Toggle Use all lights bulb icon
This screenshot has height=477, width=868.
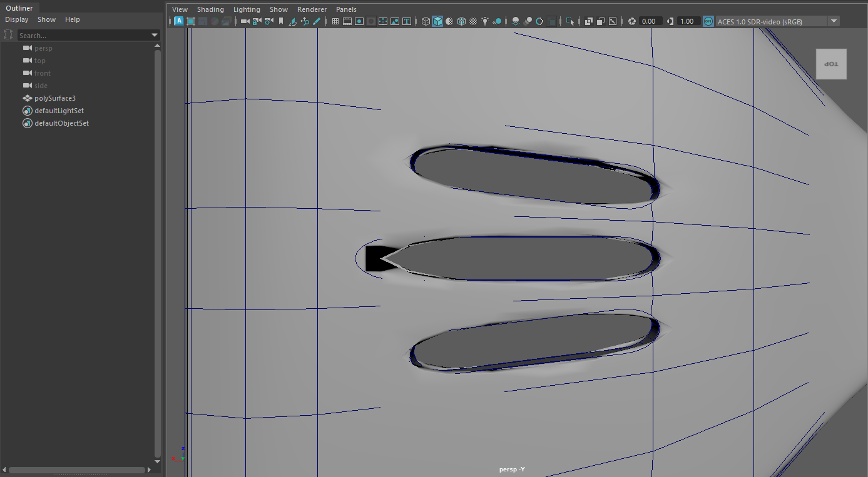485,21
